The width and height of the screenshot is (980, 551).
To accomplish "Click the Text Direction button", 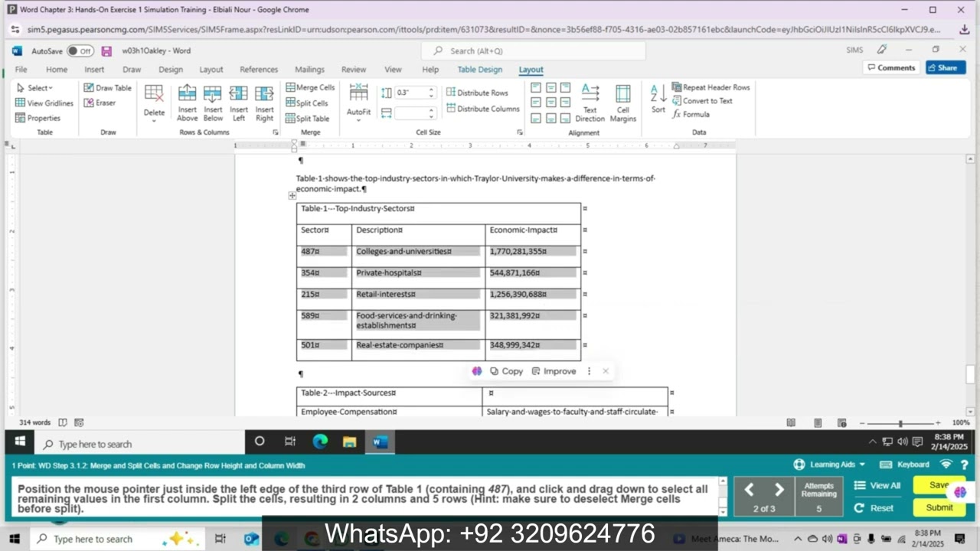I will point(590,103).
